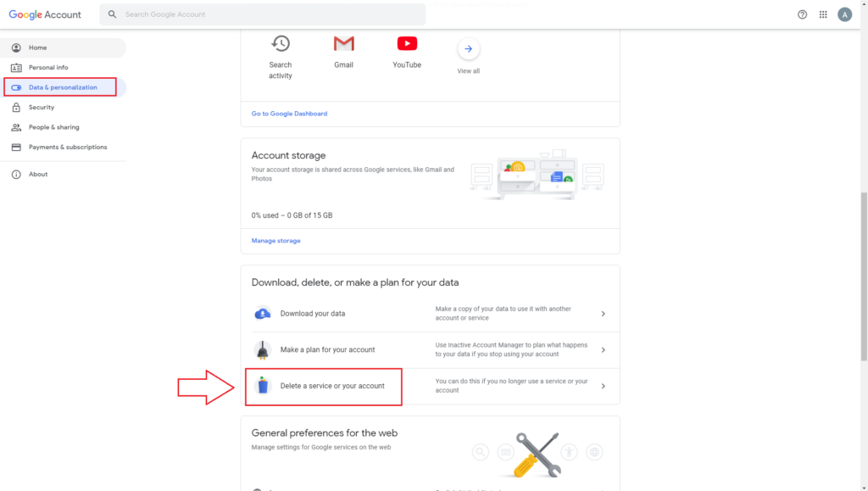Click the page vertical scrollbar thumb
Screen dimensions: 868x491
[x=864, y=276]
